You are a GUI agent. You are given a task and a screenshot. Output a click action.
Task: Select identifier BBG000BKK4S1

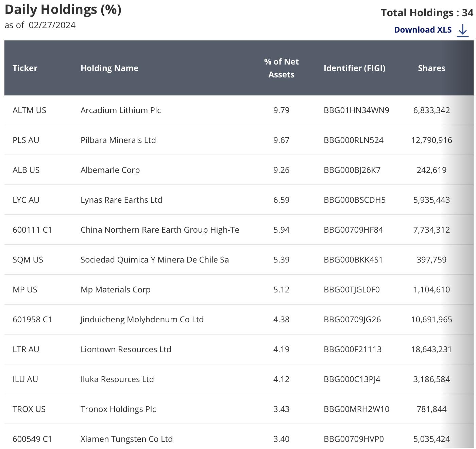(353, 259)
